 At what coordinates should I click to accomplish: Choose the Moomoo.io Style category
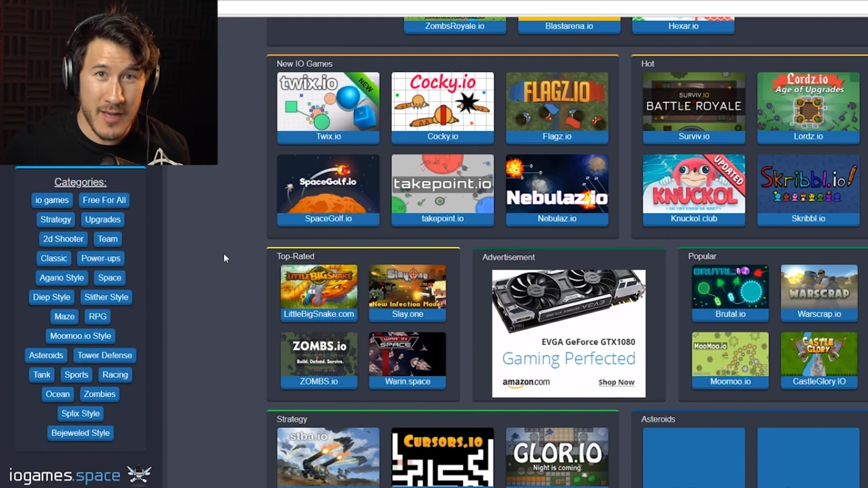[81, 335]
